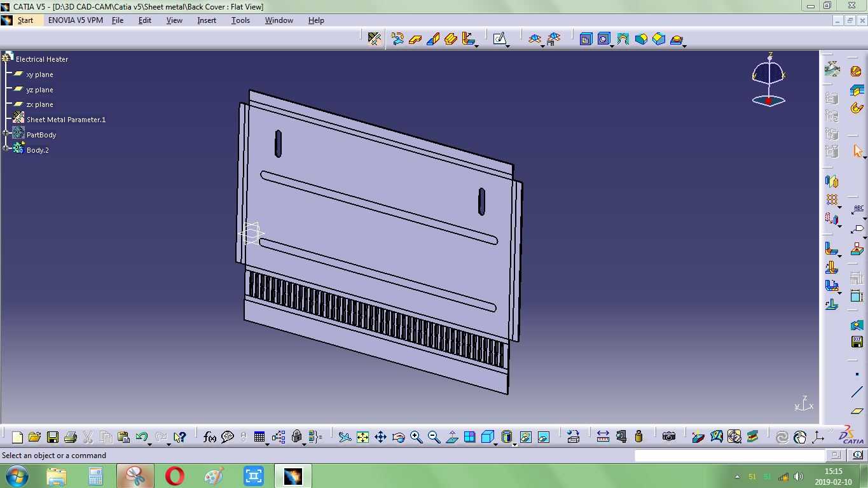
Task: Open a file with folder icon
Action: (35, 437)
